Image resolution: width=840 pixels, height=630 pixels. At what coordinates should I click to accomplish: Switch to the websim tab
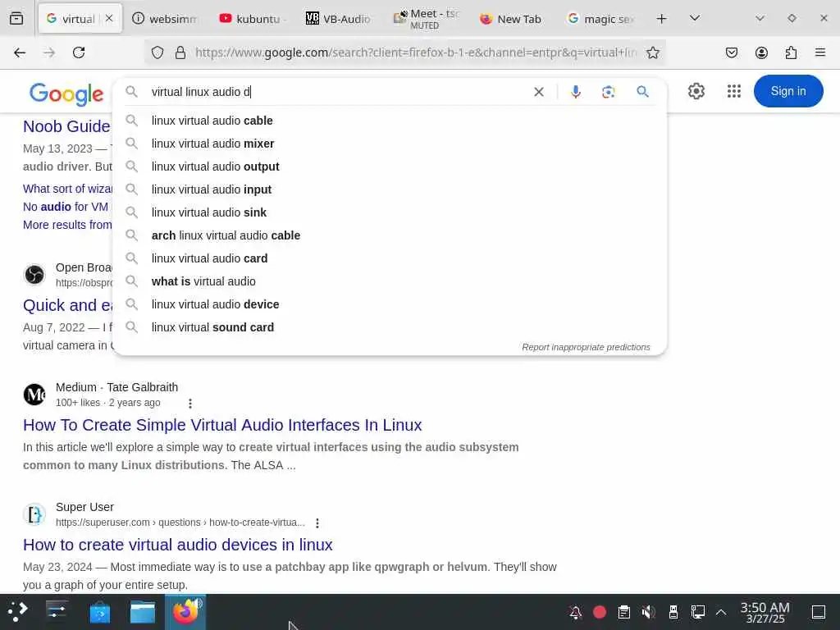click(x=164, y=19)
